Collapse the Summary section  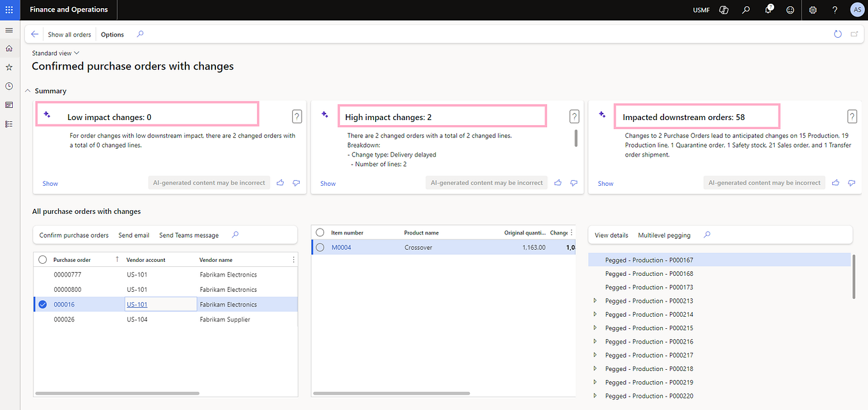coord(27,91)
